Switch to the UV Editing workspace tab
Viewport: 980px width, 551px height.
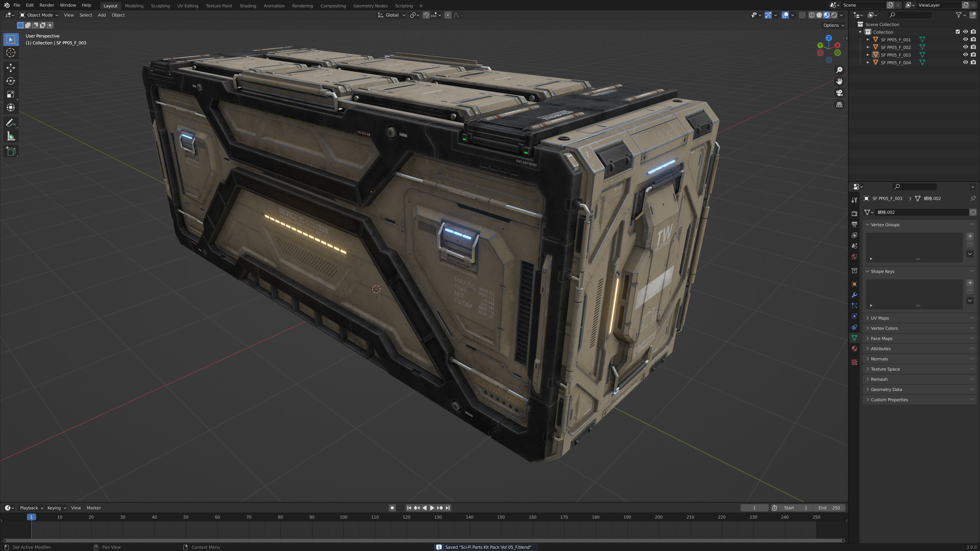point(188,6)
